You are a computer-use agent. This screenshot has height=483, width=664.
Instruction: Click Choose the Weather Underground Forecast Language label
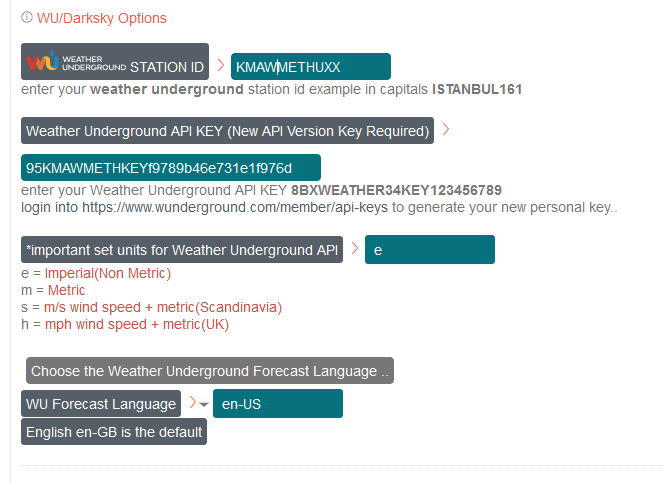click(x=210, y=371)
